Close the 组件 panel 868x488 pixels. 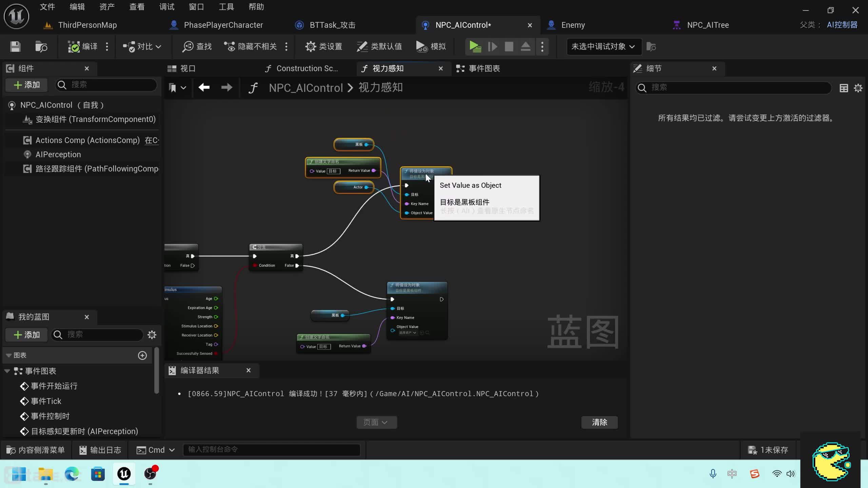pos(87,68)
